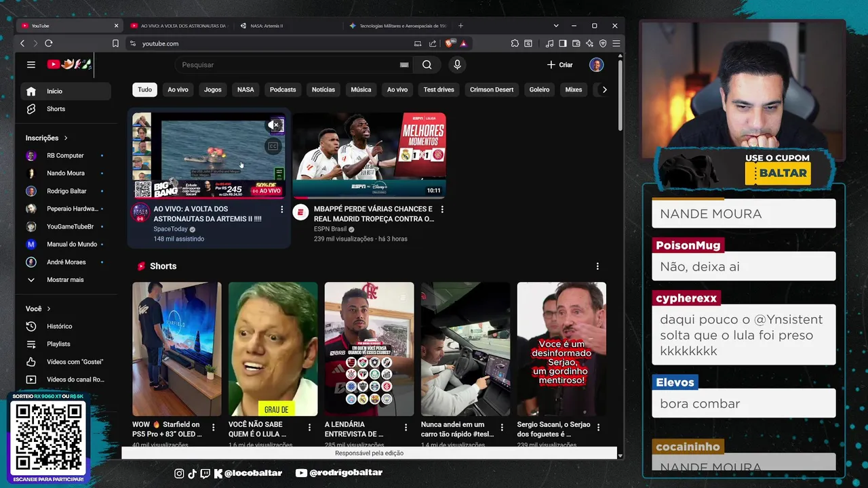Select the Test drives filter chip
Viewport: 868px width, 488px height.
(x=439, y=89)
